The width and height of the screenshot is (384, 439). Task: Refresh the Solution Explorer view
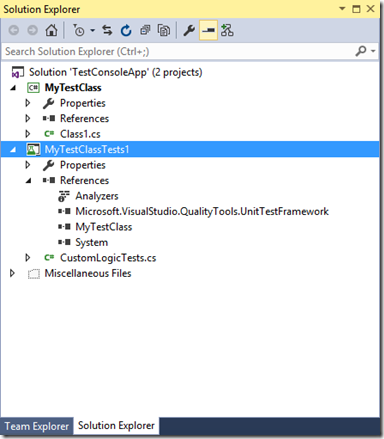[126, 30]
